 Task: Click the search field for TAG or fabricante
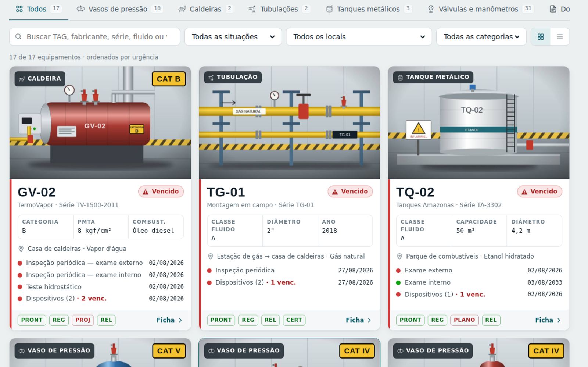click(95, 37)
